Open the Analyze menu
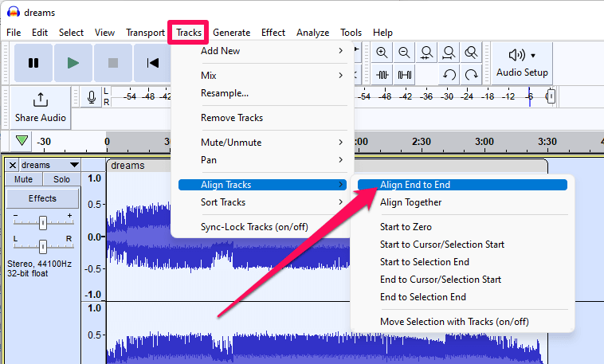 (313, 33)
